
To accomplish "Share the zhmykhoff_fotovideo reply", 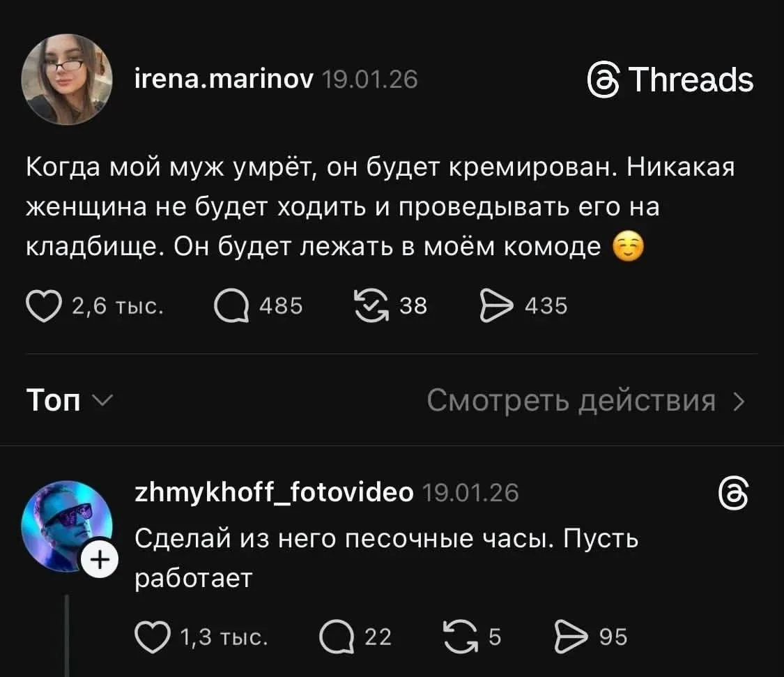I will [x=571, y=637].
